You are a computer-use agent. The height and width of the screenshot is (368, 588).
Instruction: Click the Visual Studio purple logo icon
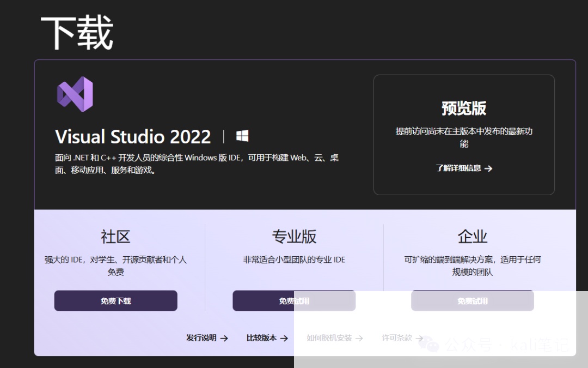point(75,94)
